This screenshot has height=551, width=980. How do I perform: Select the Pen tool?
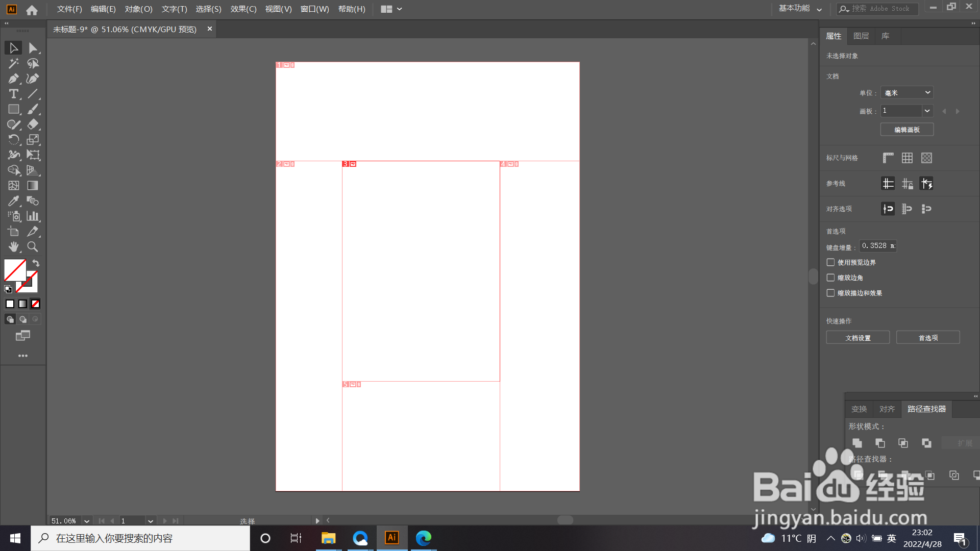[13, 79]
